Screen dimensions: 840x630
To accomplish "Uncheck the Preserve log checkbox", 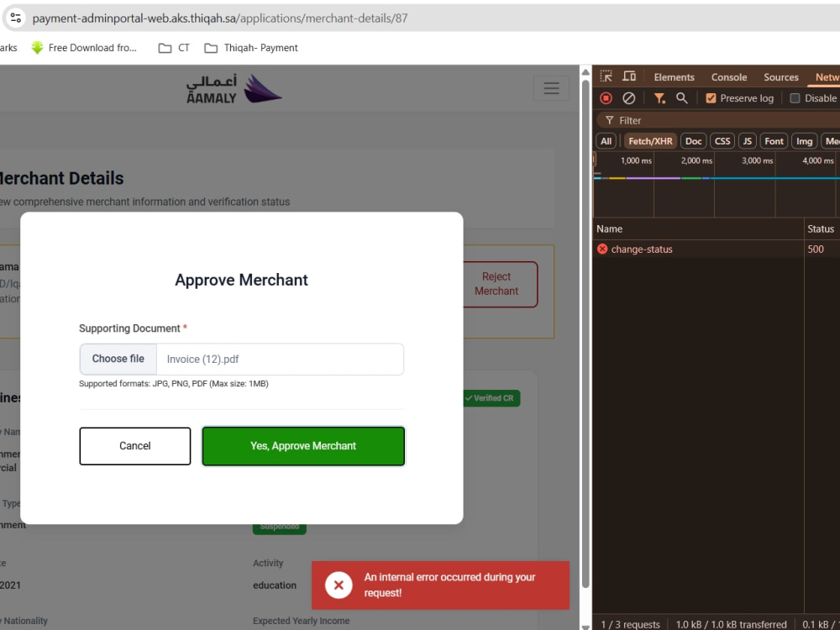I will pos(711,98).
